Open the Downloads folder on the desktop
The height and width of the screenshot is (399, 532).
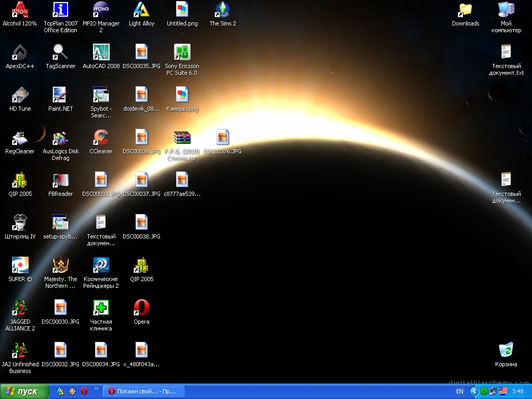coord(465,10)
